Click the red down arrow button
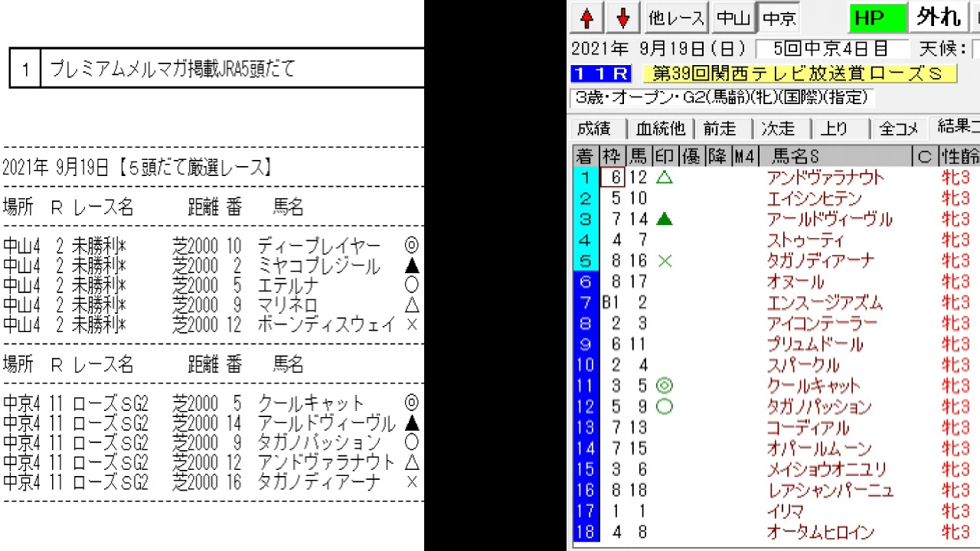980x551 pixels. pyautogui.click(x=624, y=18)
